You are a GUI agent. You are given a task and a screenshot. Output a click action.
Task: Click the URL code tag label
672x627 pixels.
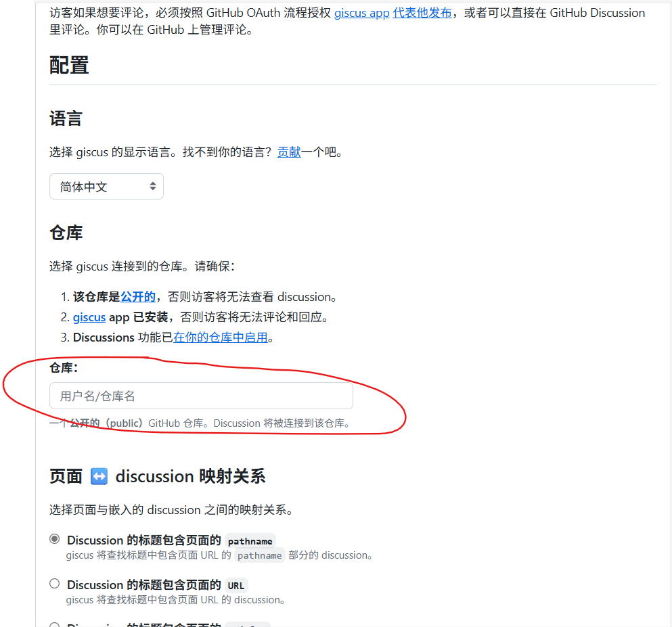pos(236,586)
